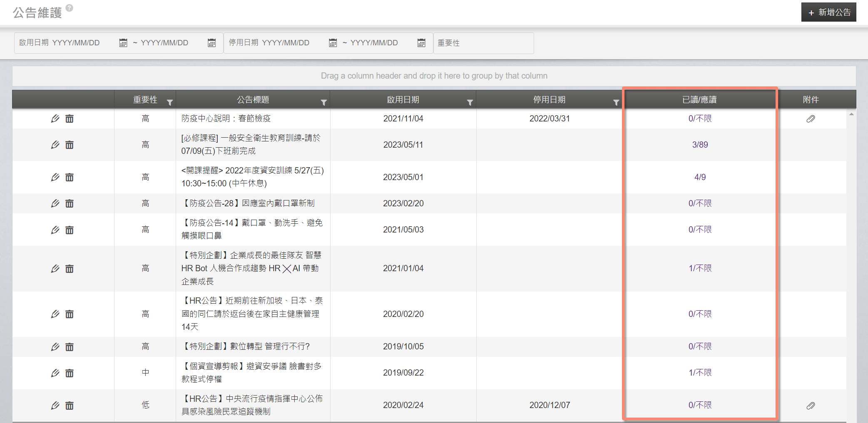Click the 新增公告 button
This screenshot has width=868, height=423.
point(828,12)
